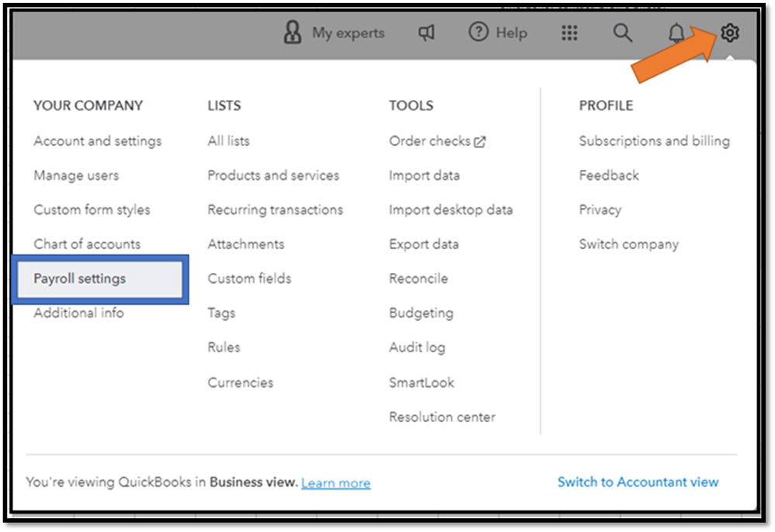Click external link icon beside Order checks
The width and height of the screenshot is (775, 532).
(x=480, y=142)
